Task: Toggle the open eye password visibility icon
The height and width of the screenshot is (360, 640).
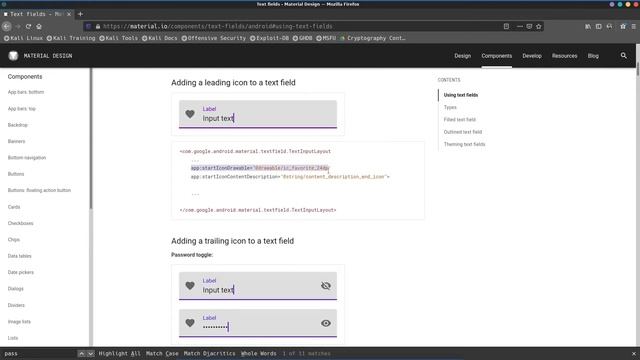Action: click(x=326, y=323)
